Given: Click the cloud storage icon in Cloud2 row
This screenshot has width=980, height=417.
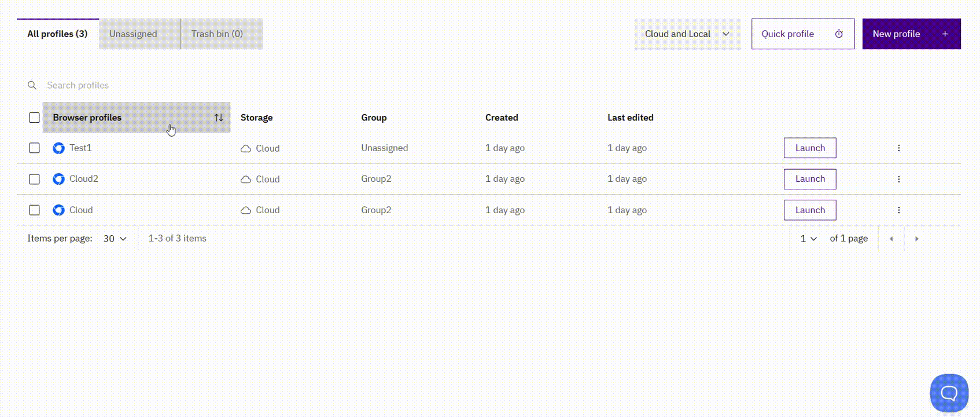Looking at the screenshot, I should (x=246, y=180).
